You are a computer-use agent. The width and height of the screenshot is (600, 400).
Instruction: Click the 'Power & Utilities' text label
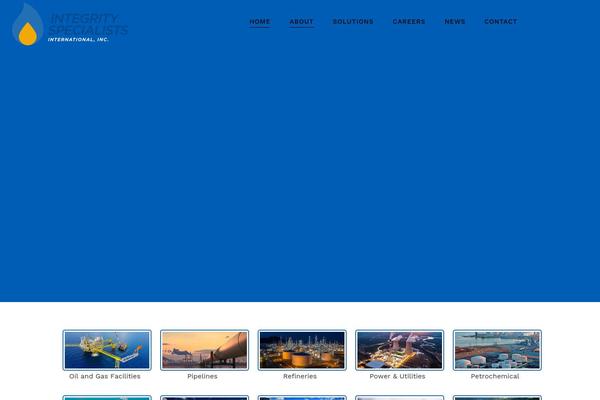pyautogui.click(x=398, y=376)
